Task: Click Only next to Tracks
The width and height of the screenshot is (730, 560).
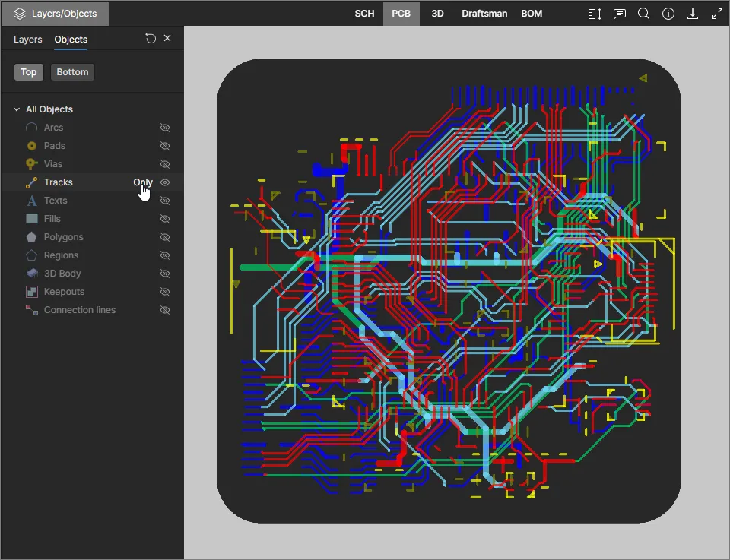Action: tap(142, 182)
